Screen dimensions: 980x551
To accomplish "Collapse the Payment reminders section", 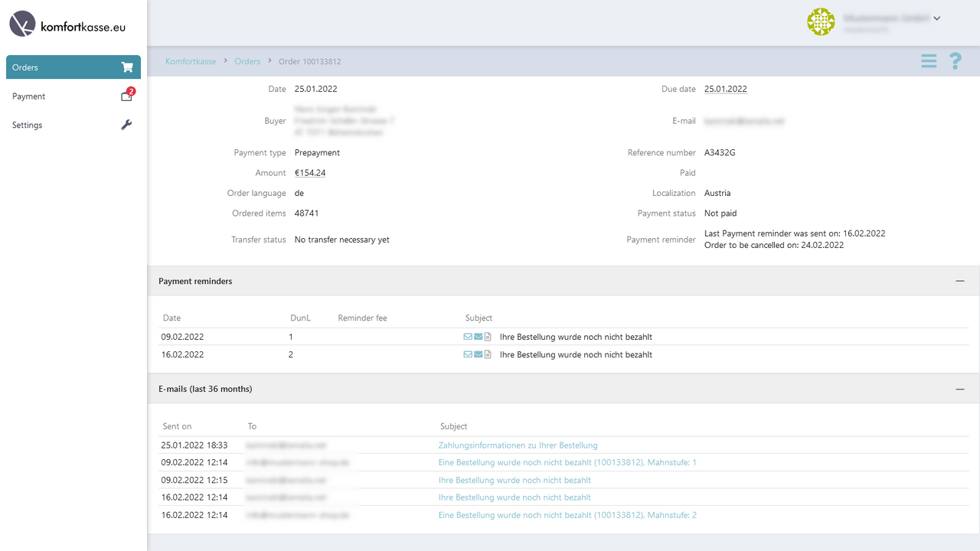I will [960, 281].
